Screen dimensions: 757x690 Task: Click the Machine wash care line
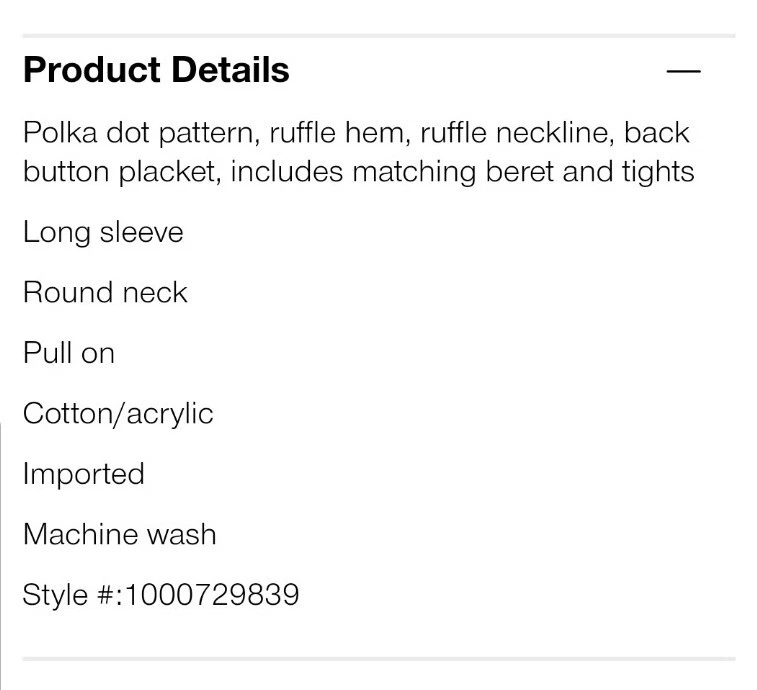click(119, 534)
